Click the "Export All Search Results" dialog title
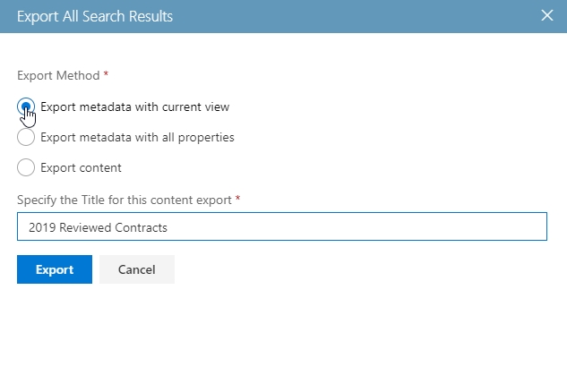Image resolution: width=567 pixels, height=392 pixels. click(x=95, y=16)
